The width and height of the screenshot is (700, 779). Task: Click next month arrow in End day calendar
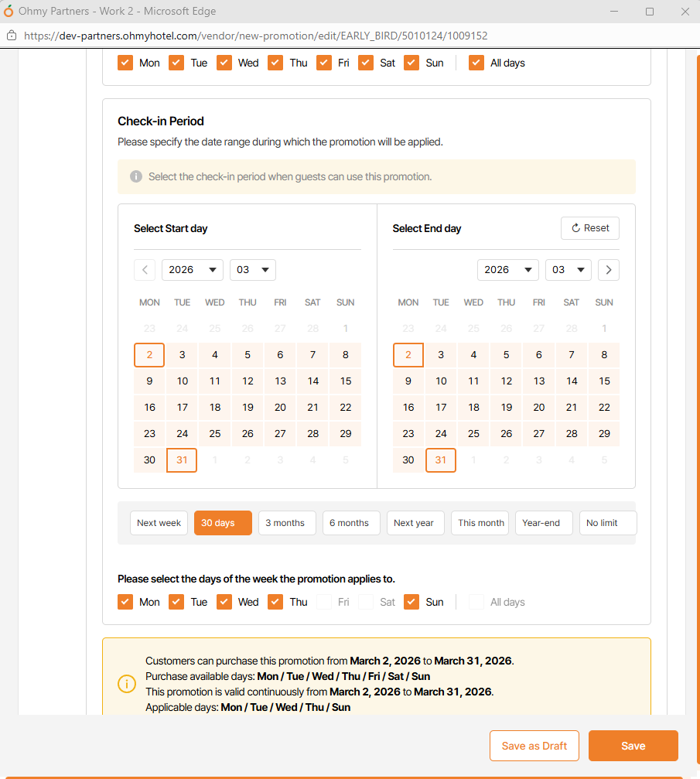(x=609, y=270)
